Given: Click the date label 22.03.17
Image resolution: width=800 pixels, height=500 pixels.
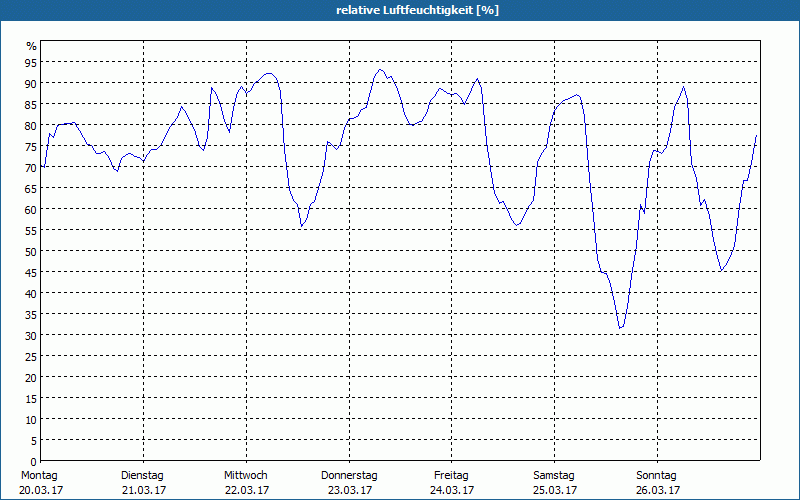Looking at the screenshot, I should coord(246,490).
